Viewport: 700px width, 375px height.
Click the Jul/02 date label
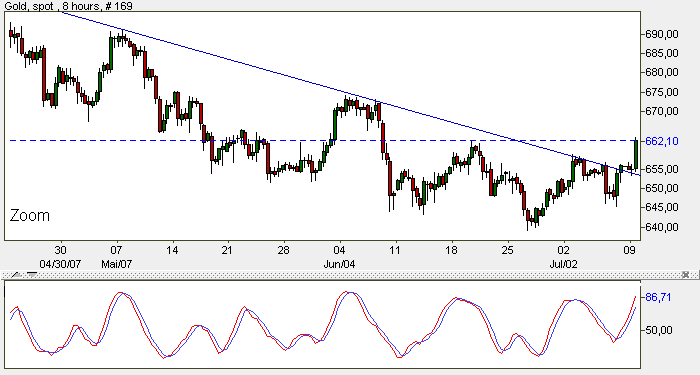click(x=563, y=264)
